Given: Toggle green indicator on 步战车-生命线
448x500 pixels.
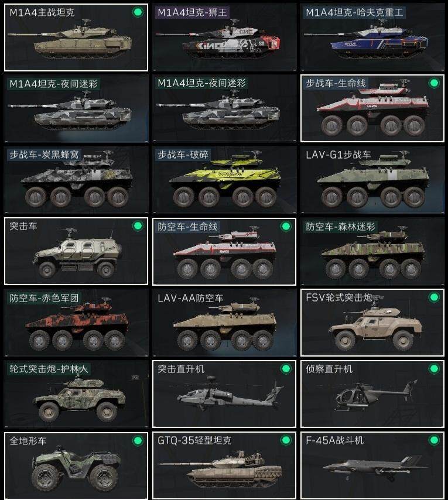Looking at the screenshot, I should click(x=433, y=83).
